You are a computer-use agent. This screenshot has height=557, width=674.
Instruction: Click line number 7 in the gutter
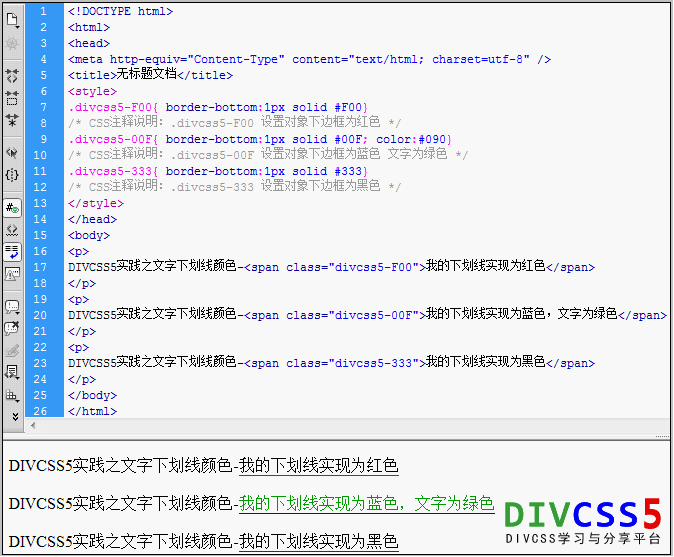(43, 107)
